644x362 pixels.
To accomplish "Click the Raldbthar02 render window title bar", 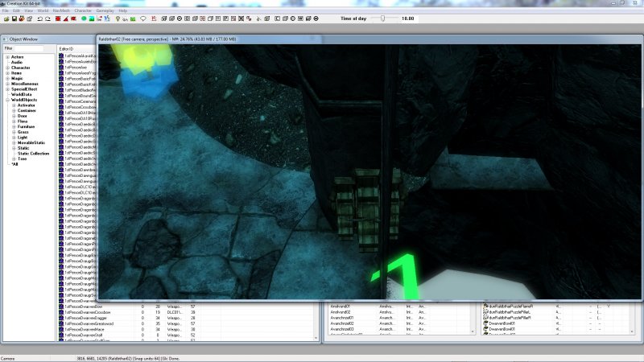I will (369, 39).
